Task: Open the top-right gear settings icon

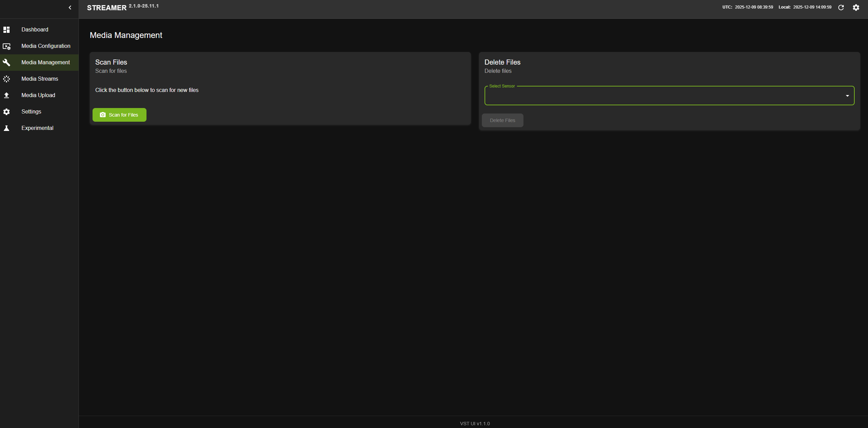Action: click(856, 8)
